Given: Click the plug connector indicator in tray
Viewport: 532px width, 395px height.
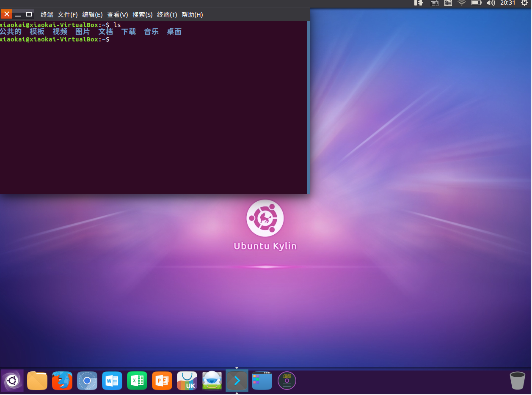Looking at the screenshot, I should click(x=419, y=3).
